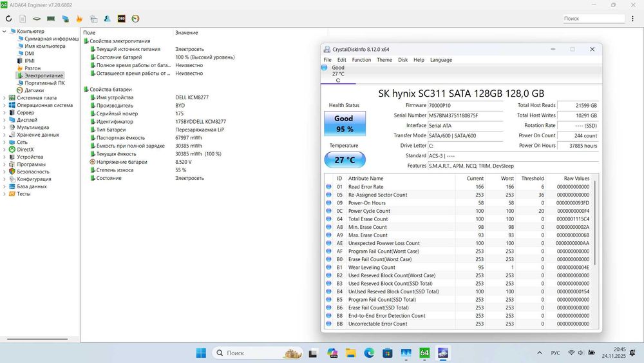Open the Language menu in CrystalDiskInfo
644x363 pixels.
(441, 59)
